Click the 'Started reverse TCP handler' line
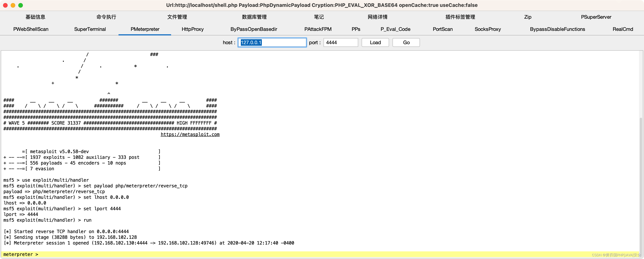 click(x=66, y=232)
